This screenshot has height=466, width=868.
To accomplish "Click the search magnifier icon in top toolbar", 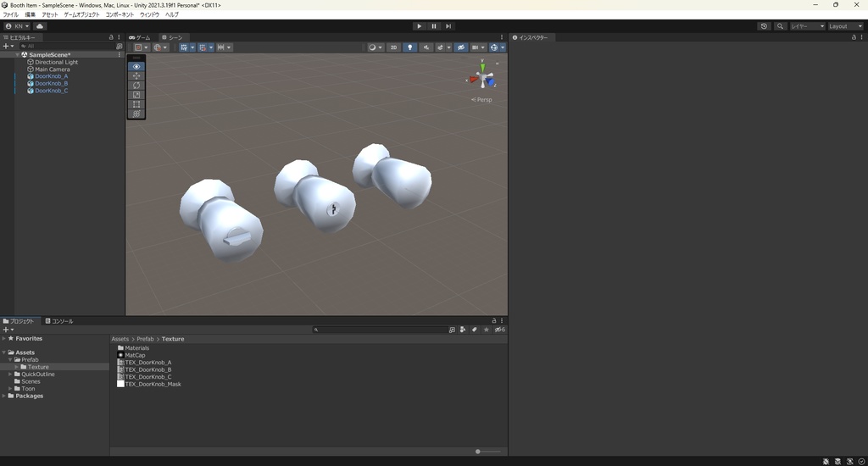I will 780,26.
